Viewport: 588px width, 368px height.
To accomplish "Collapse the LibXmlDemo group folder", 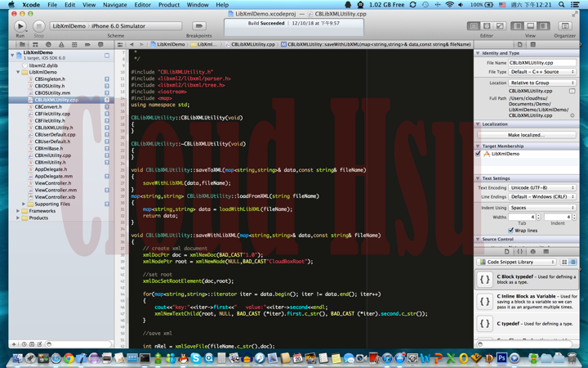I will point(18,72).
